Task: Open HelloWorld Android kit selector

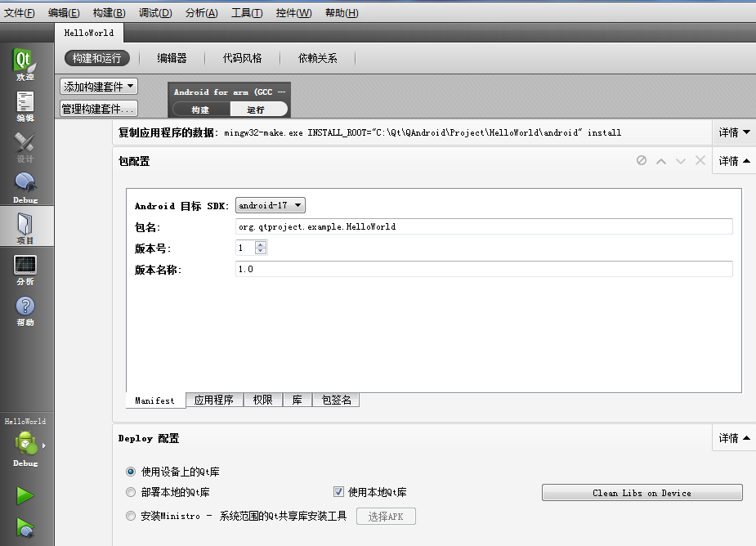Action: pyautogui.click(x=25, y=442)
